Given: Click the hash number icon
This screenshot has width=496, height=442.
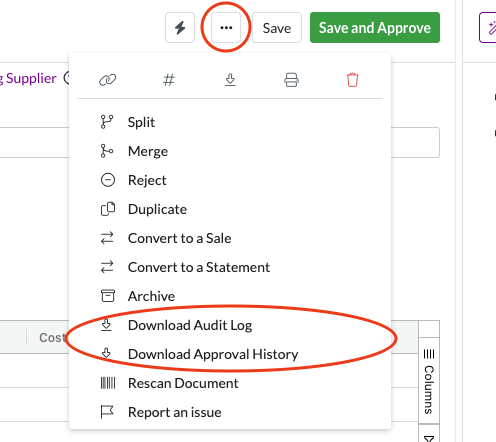Looking at the screenshot, I should 169,80.
